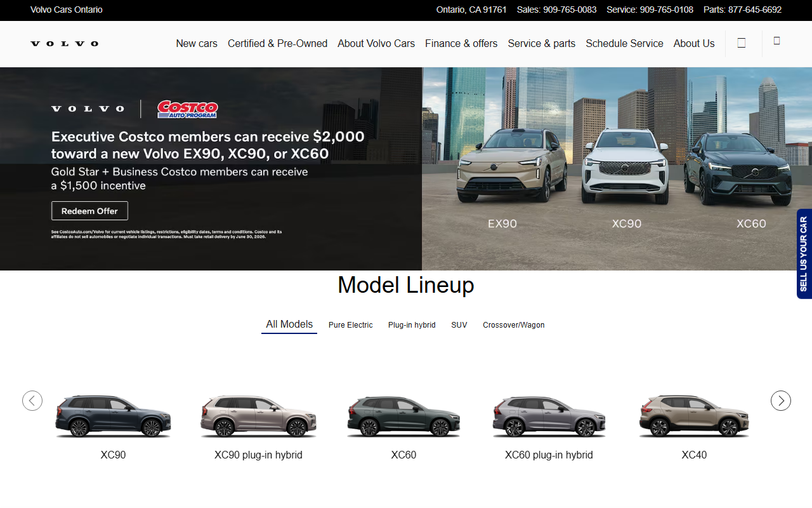
Task: Call Sales number 909-765-0083
Action: [x=557, y=10]
